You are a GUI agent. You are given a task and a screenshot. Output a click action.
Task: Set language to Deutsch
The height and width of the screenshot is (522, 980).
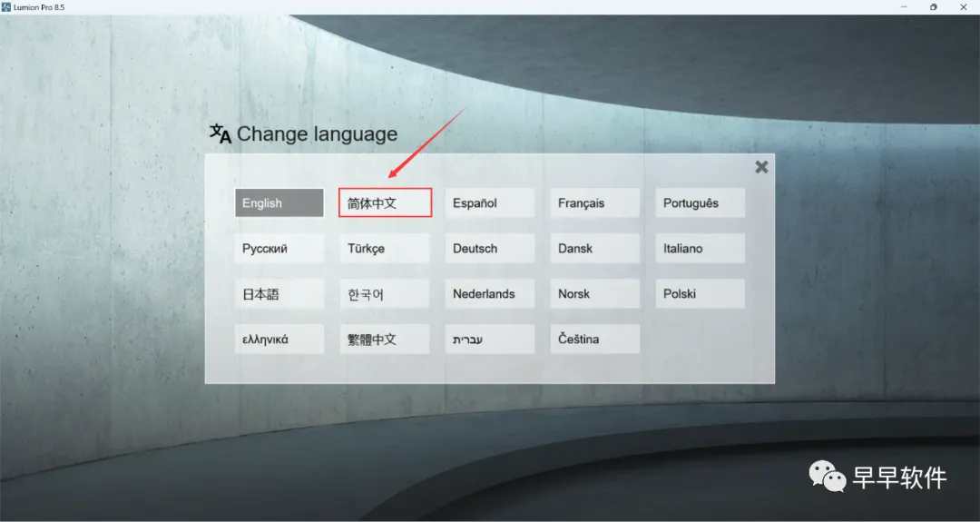pos(490,248)
